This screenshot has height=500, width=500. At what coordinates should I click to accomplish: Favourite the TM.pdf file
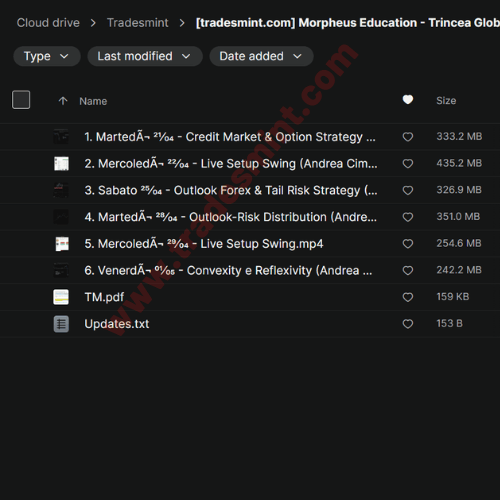pyautogui.click(x=408, y=297)
